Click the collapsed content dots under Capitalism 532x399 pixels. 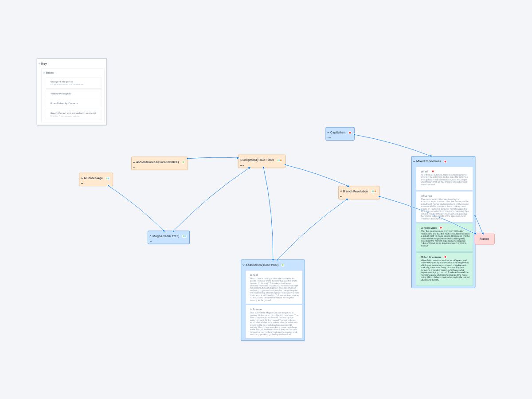[x=329, y=138]
